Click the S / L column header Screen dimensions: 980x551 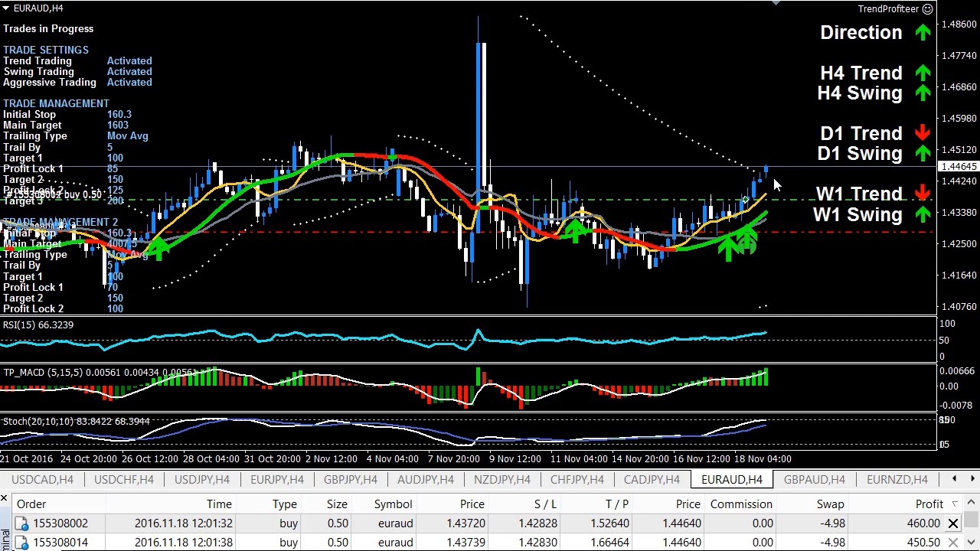tap(545, 504)
